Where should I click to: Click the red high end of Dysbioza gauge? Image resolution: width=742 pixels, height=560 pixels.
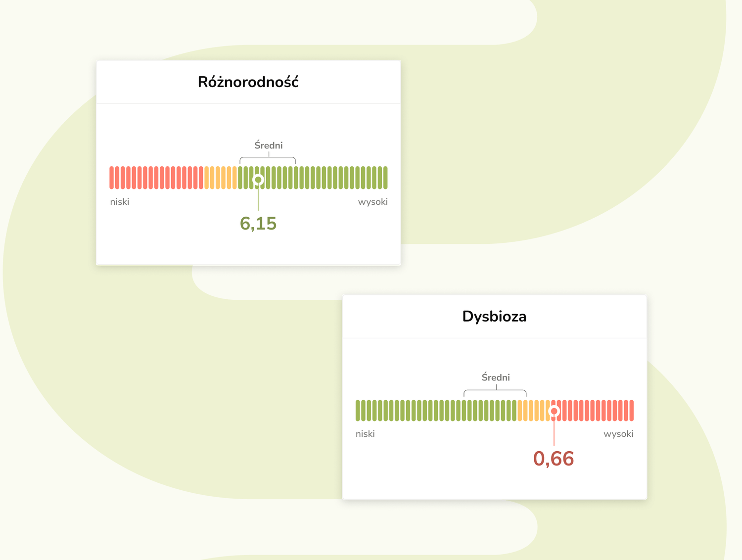(x=599, y=411)
